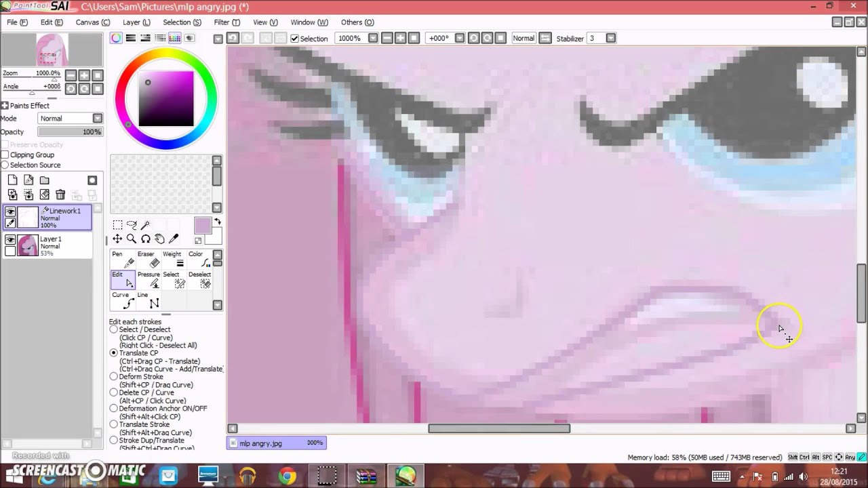The width and height of the screenshot is (868, 488).
Task: Click the layer Opacity slider
Action: (70, 132)
